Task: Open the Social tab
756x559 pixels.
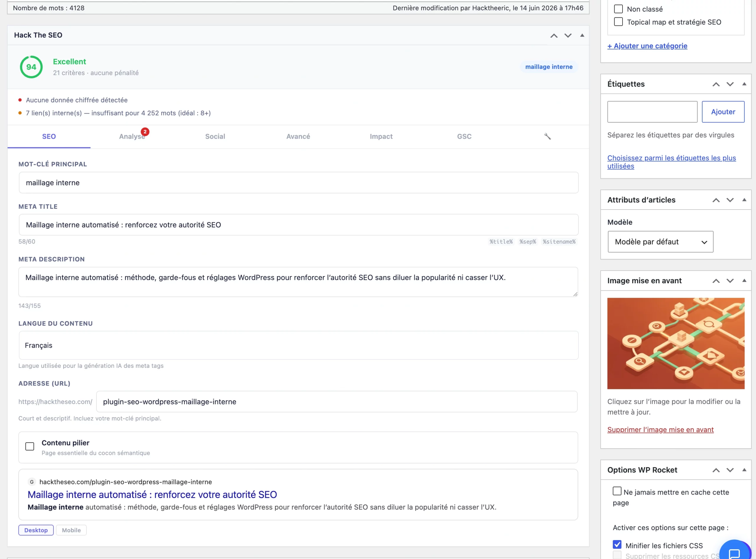Action: [x=215, y=136]
